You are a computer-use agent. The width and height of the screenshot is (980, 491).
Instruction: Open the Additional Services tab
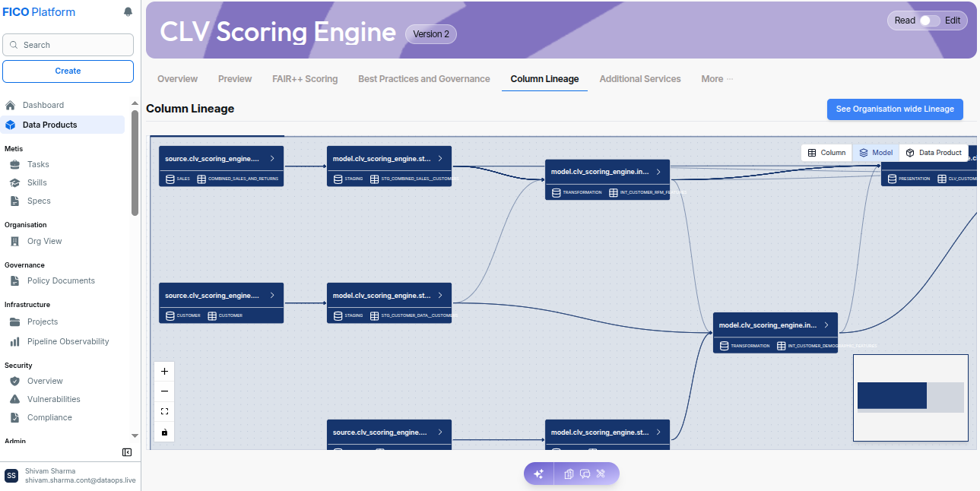(640, 79)
